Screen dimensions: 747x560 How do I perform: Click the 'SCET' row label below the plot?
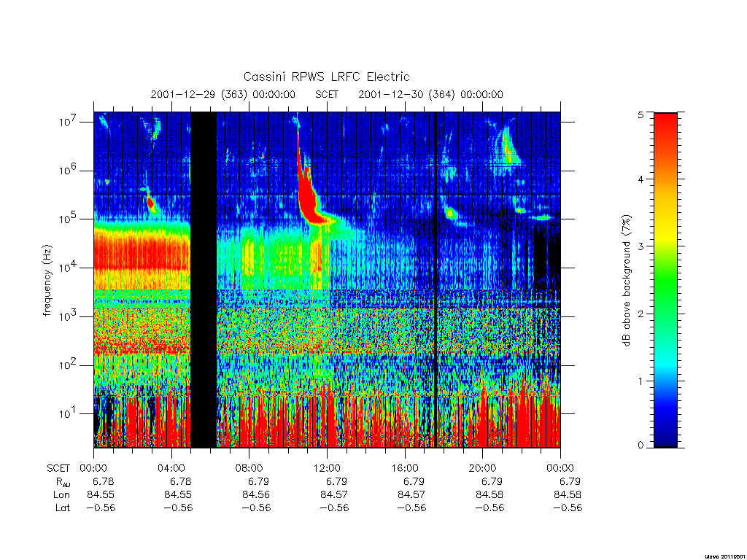tap(58, 468)
